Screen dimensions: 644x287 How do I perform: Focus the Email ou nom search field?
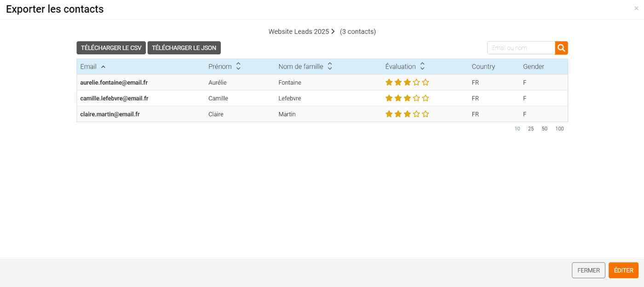pyautogui.click(x=521, y=48)
